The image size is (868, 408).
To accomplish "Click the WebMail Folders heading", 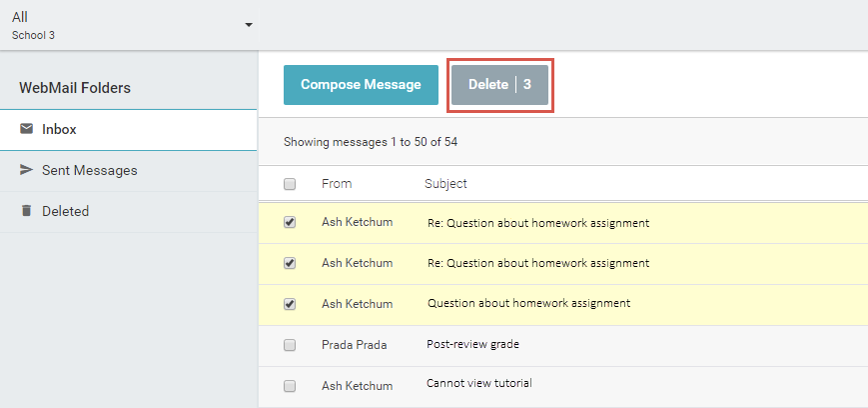I will 75,88.
